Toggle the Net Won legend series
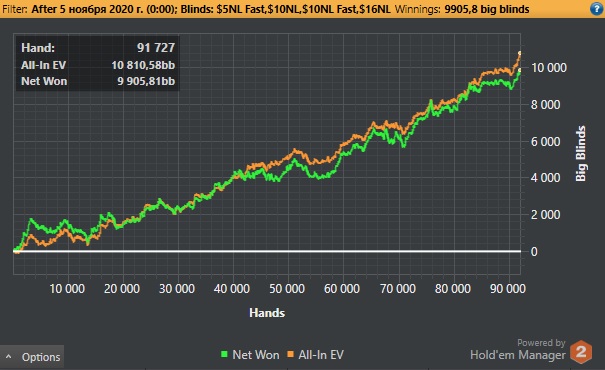605x370 pixels. 250,355
